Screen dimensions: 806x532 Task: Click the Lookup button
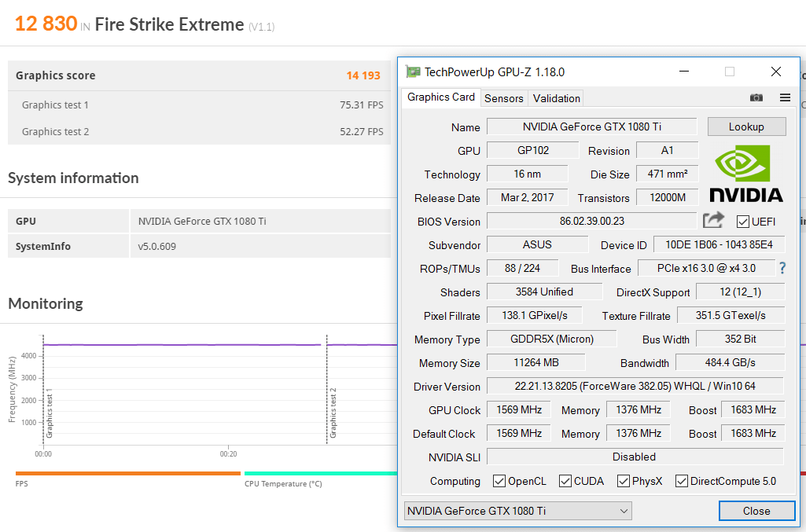click(x=746, y=127)
